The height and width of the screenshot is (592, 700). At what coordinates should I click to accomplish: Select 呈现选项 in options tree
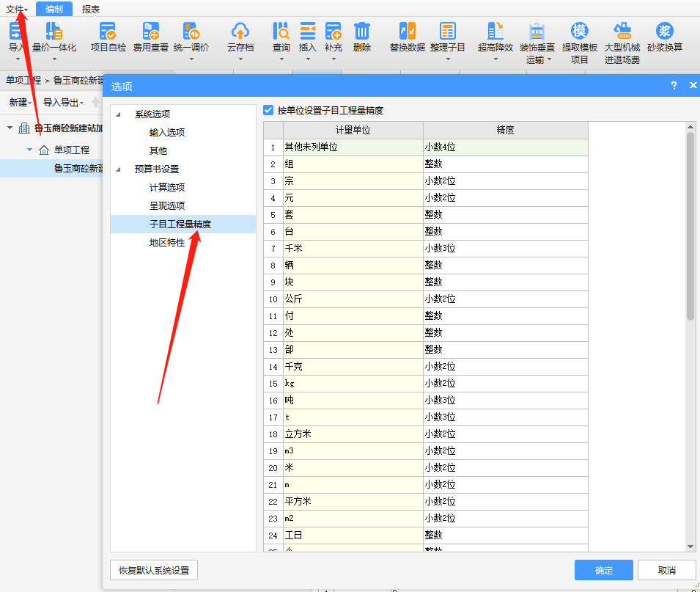(167, 205)
